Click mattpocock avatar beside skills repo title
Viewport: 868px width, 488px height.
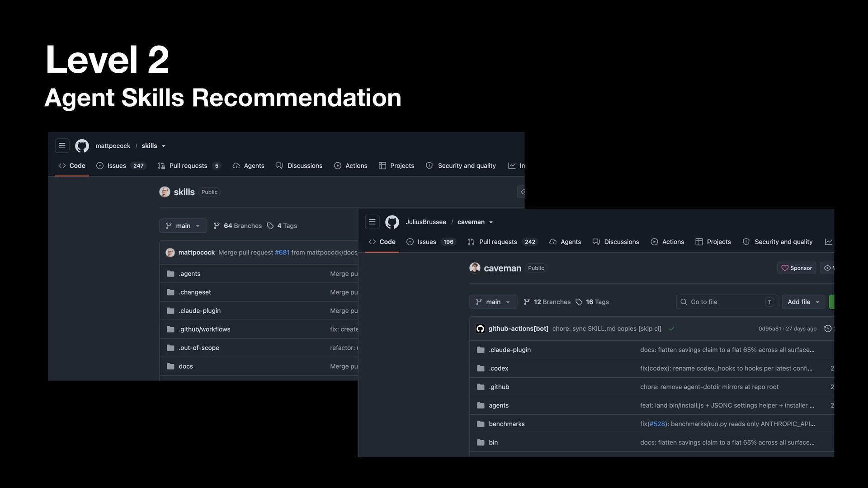coord(165,192)
